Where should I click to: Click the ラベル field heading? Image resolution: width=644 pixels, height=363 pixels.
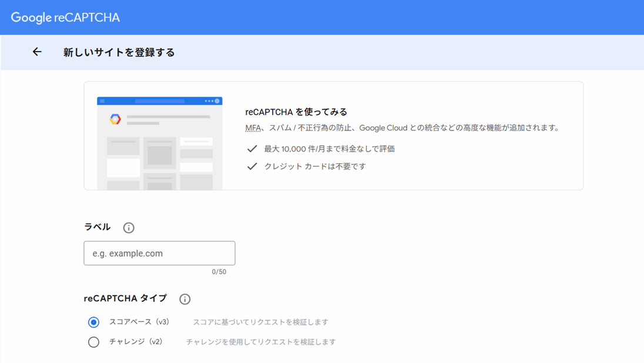[x=98, y=227]
